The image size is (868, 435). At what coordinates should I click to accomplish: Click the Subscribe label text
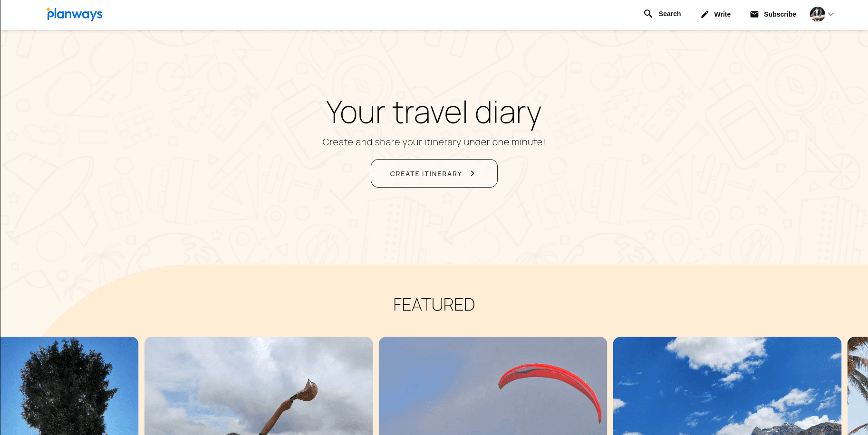[780, 14]
